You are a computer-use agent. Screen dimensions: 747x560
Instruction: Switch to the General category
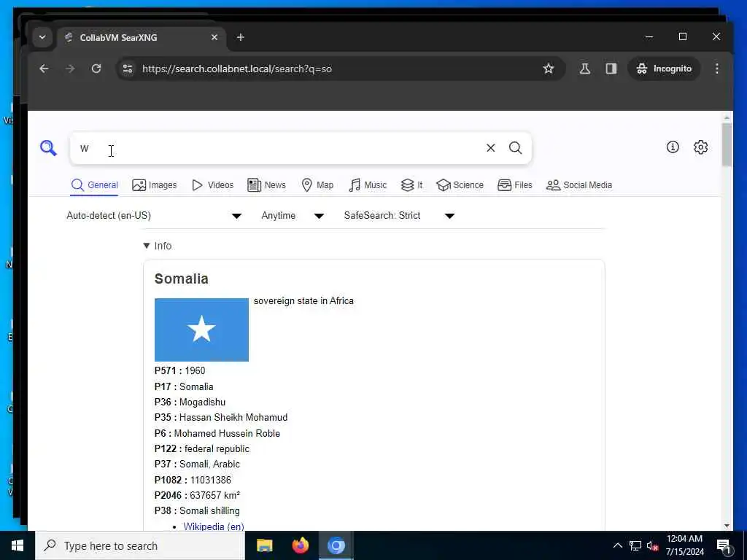pos(94,185)
